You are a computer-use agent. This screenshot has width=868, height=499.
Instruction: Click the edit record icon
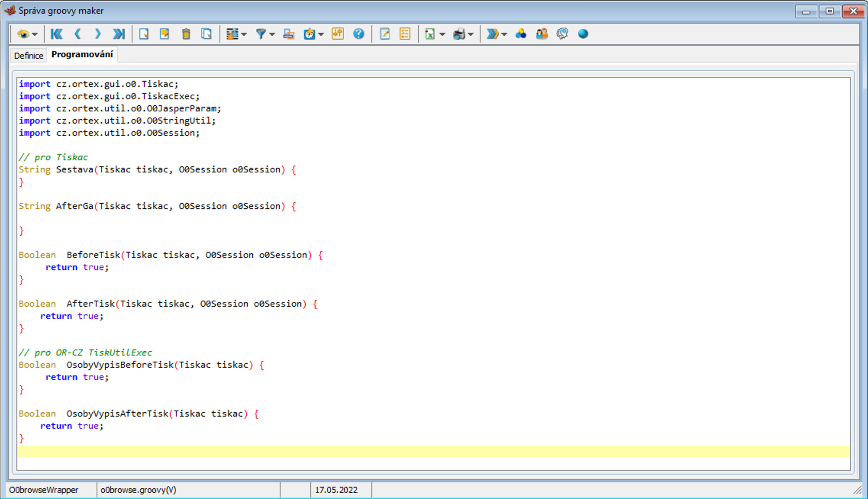coord(165,34)
